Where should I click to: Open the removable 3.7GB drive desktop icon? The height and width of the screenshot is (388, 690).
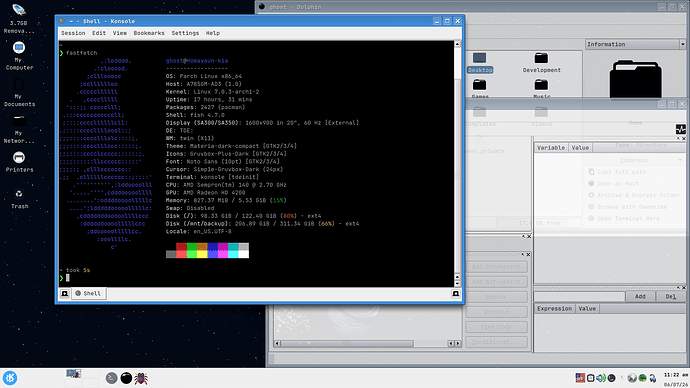[x=19, y=18]
